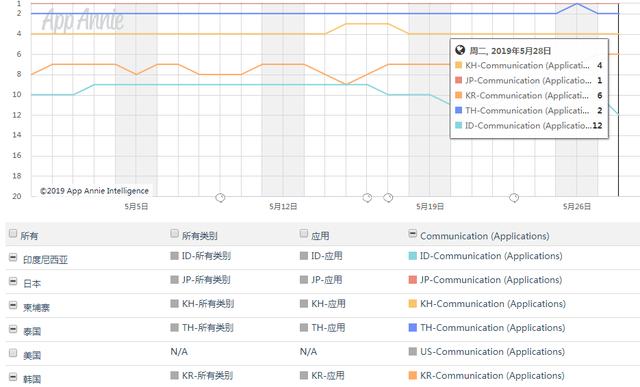Toggle the 所有 checkbox in the header
Screen dimensions: 640x387
(x=13, y=233)
